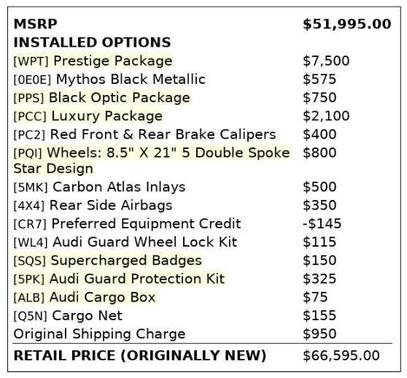Click the [PPS] option code
The width and height of the screenshot is (407, 378).
click(29, 98)
